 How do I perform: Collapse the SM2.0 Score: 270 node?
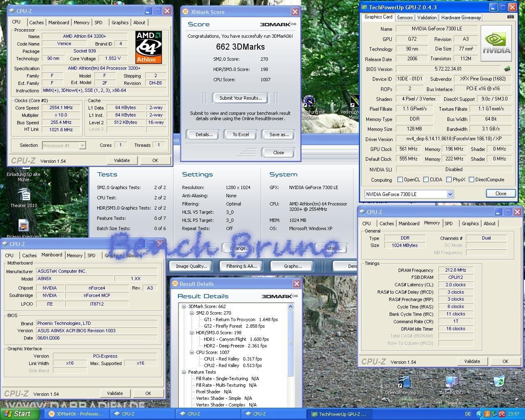pyautogui.click(x=192, y=313)
